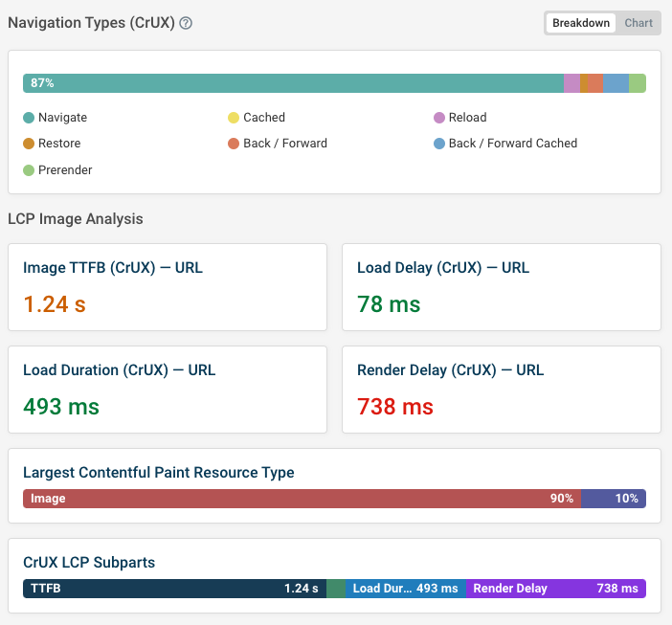Click the Reload legend label

tap(467, 118)
